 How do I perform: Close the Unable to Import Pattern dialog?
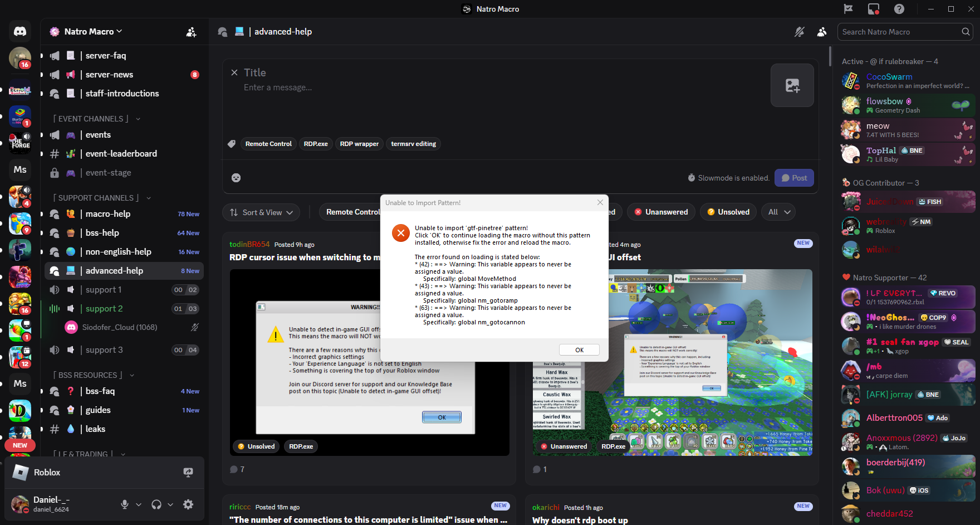pyautogui.click(x=600, y=202)
